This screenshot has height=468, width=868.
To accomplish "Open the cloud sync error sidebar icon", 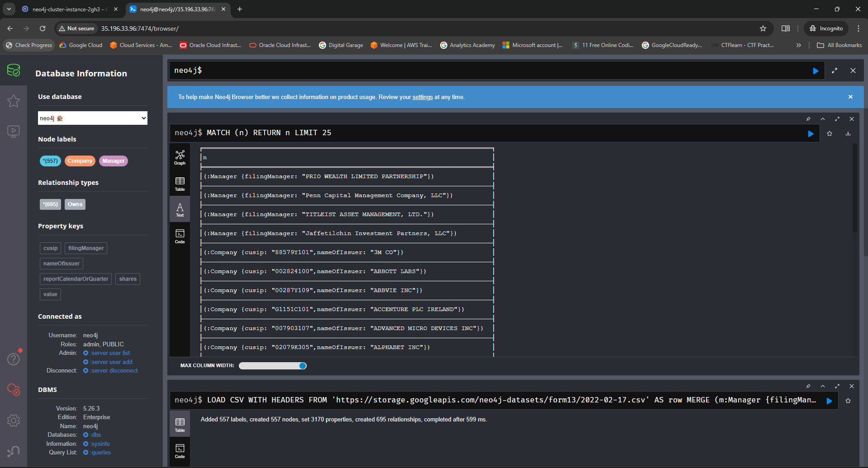I will (14, 389).
